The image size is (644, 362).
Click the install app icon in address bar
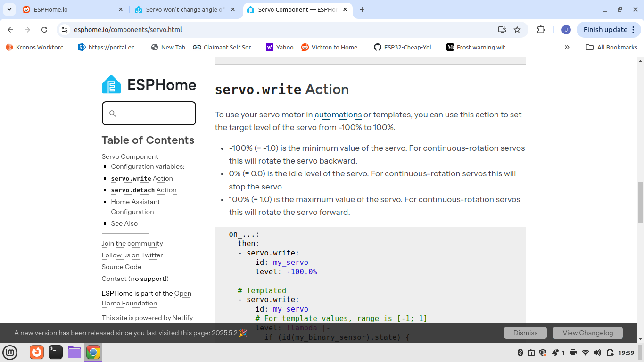(x=502, y=30)
